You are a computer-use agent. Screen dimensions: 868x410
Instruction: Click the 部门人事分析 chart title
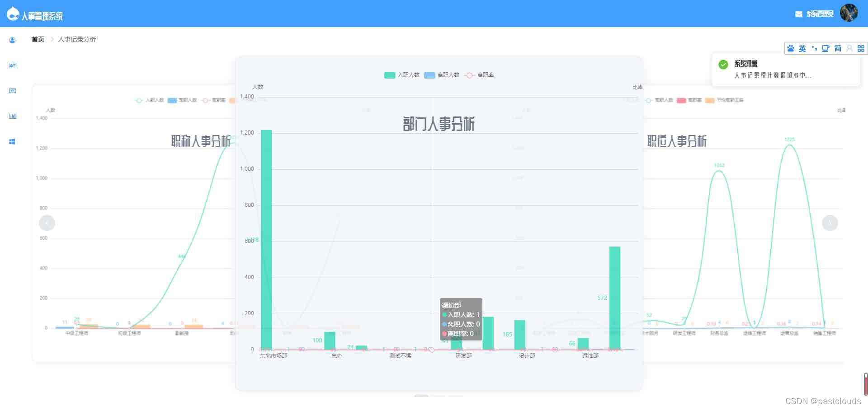click(439, 124)
